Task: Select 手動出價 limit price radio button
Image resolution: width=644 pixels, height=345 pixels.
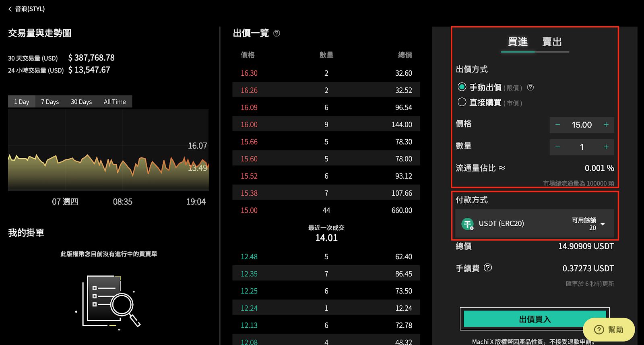Action: pos(462,87)
